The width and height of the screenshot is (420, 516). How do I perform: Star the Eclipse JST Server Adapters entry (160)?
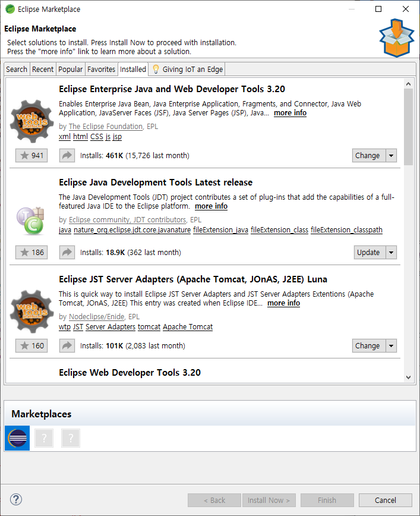pos(31,345)
